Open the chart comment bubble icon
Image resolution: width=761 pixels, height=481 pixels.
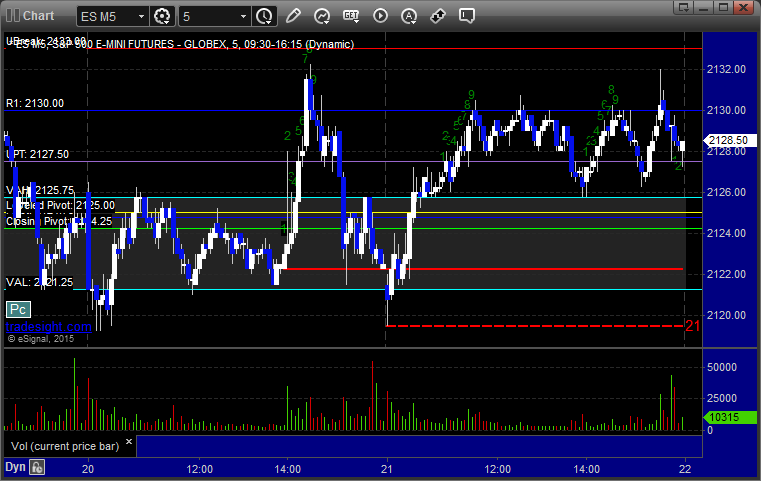pos(466,16)
